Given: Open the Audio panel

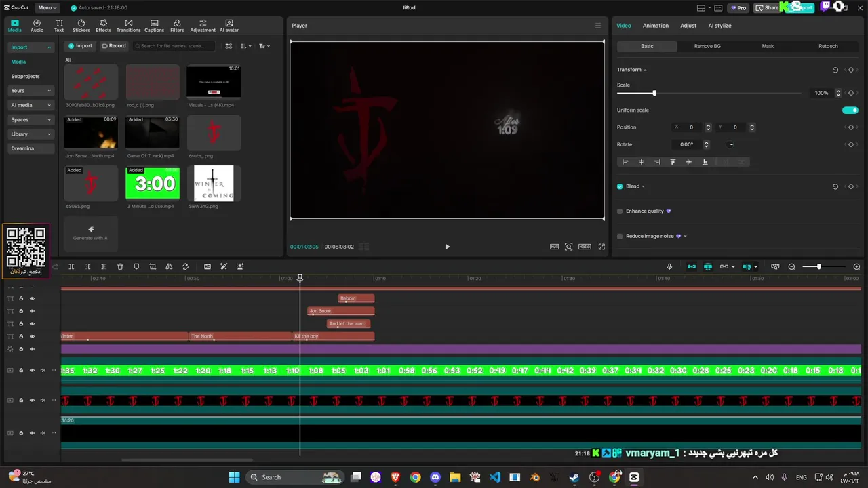Looking at the screenshot, I should (37, 26).
